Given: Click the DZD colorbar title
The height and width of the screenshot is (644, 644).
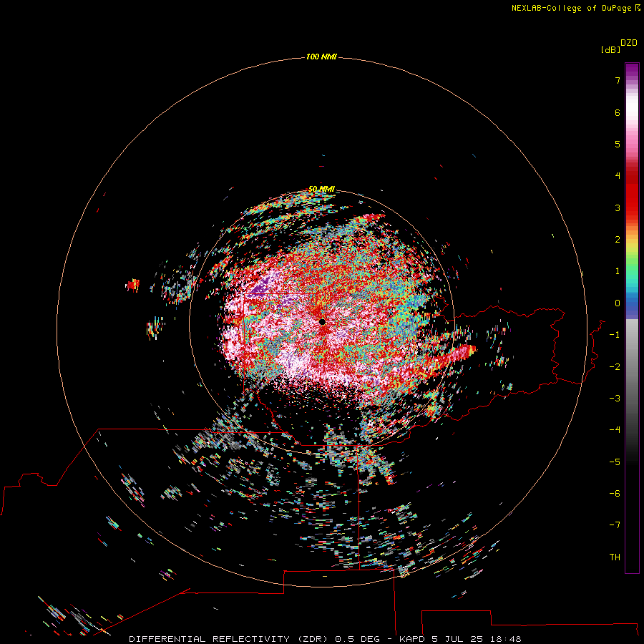Looking at the screenshot, I should (x=629, y=43).
